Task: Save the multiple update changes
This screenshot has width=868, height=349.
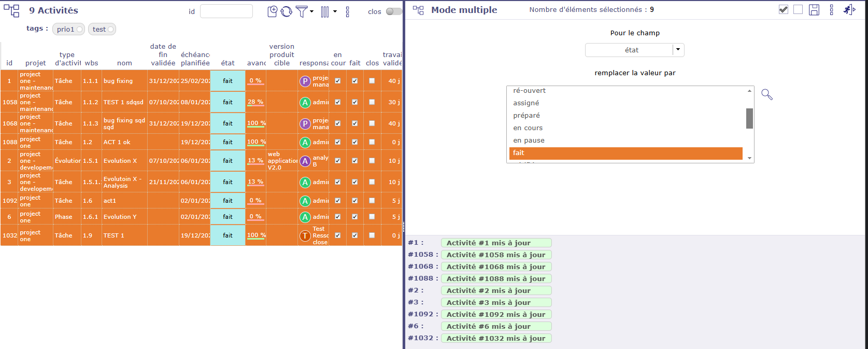Action: tap(814, 10)
